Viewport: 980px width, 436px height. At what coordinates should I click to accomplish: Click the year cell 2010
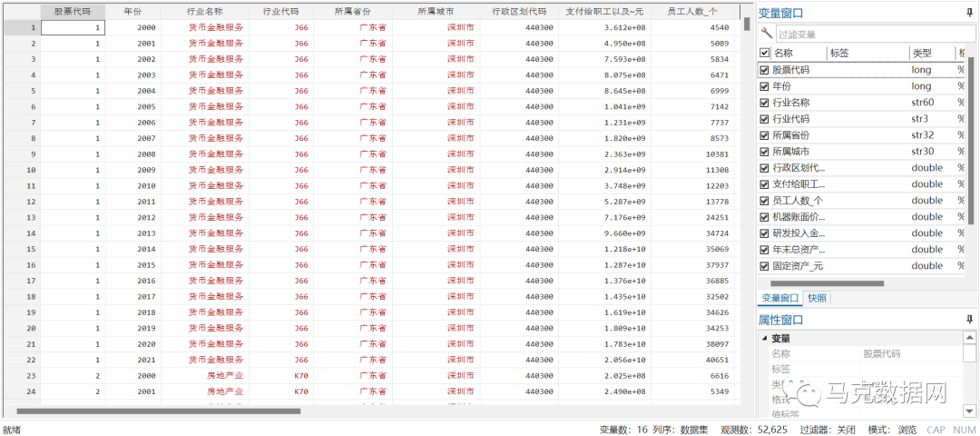coord(132,186)
